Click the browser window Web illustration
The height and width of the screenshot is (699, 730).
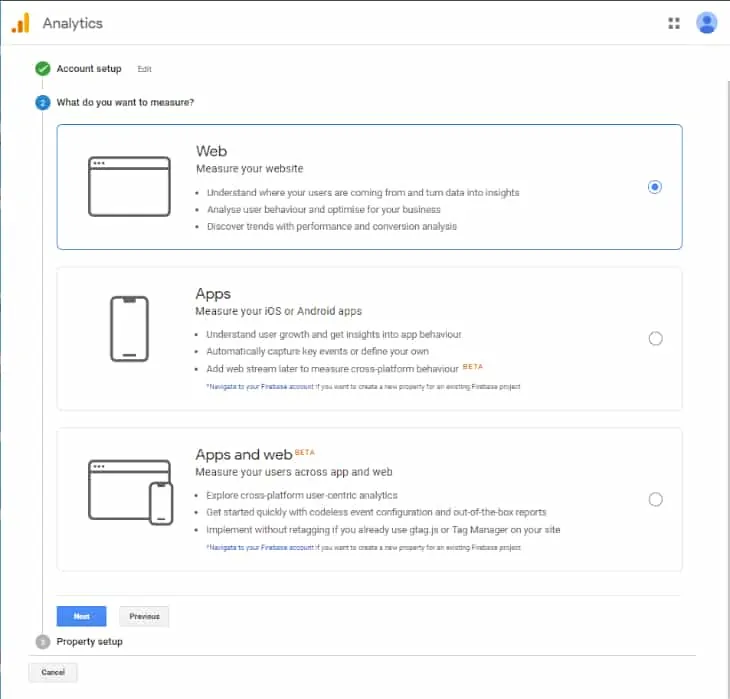(x=129, y=187)
